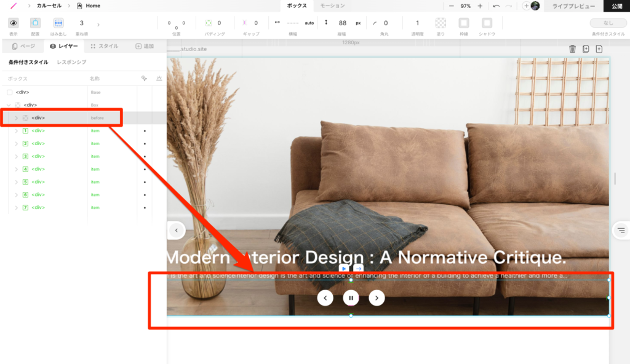Toggle the Base div checkbox icon

pos(10,92)
